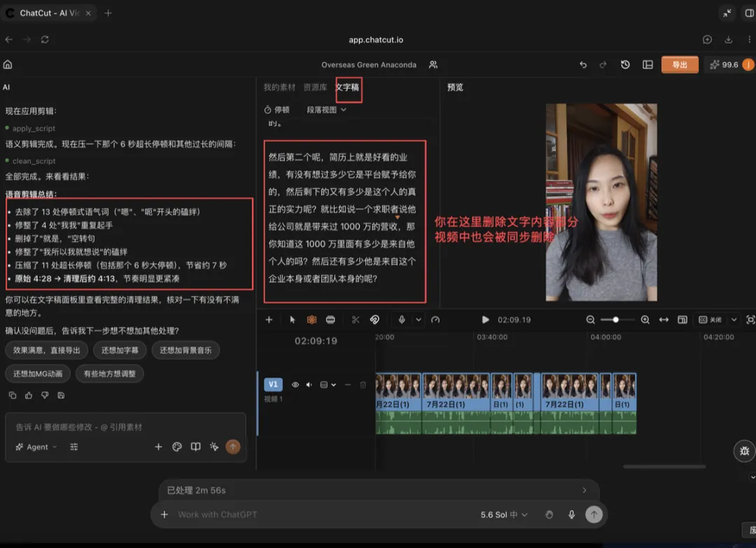Open the book library icon in AI input
756x548 pixels.
tap(195, 447)
